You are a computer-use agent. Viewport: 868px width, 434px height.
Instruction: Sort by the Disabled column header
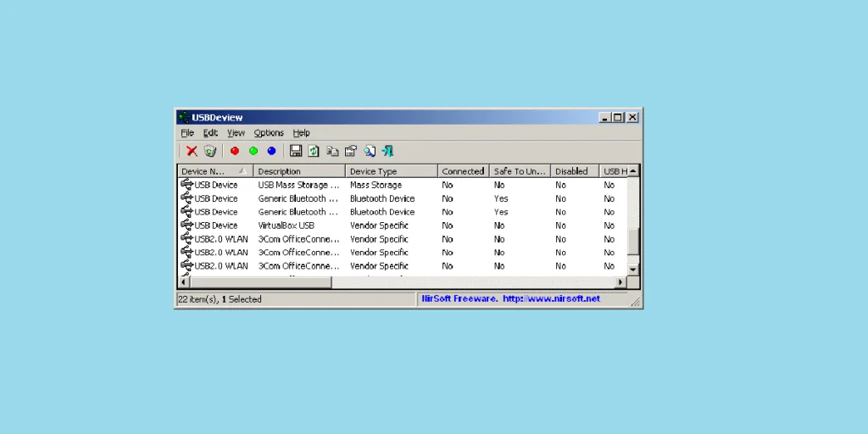[x=576, y=171]
